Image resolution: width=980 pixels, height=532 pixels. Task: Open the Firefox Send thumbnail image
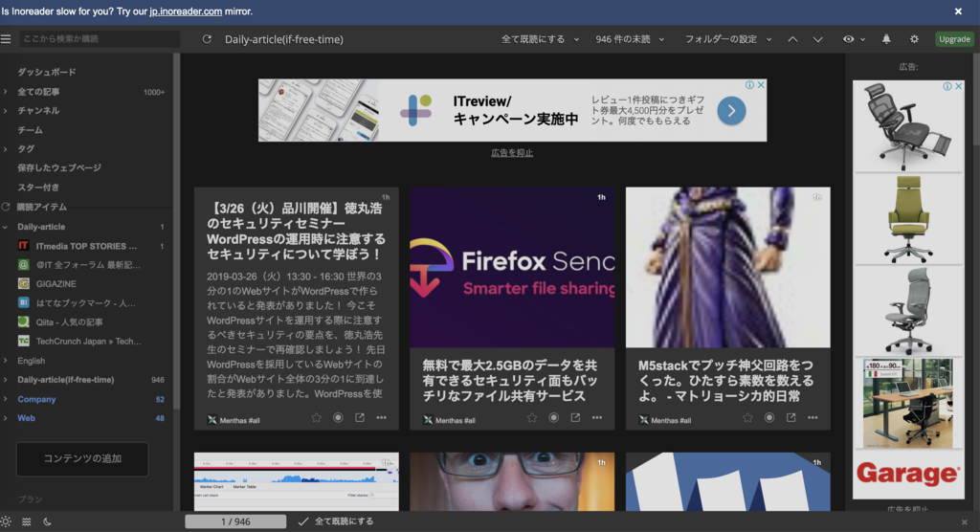[512, 267]
